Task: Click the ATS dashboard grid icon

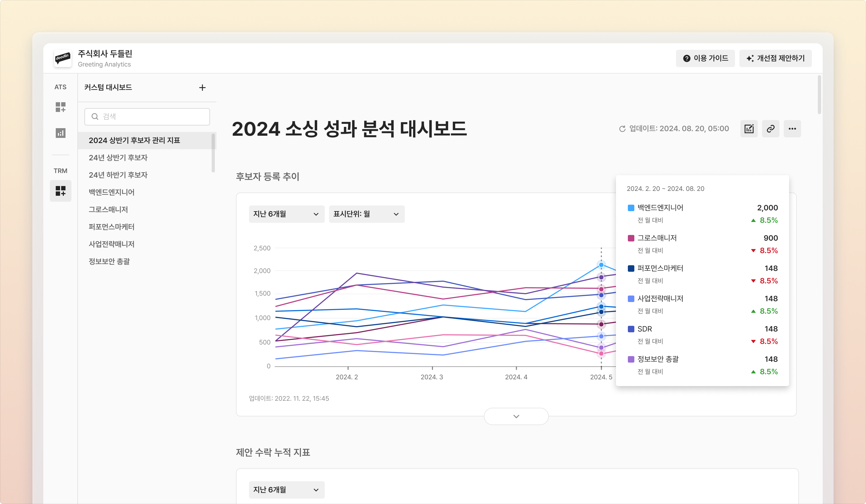Action: point(60,107)
